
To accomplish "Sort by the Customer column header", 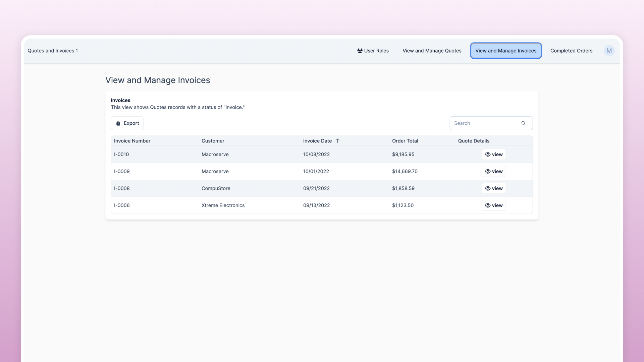I will tap(213, 141).
